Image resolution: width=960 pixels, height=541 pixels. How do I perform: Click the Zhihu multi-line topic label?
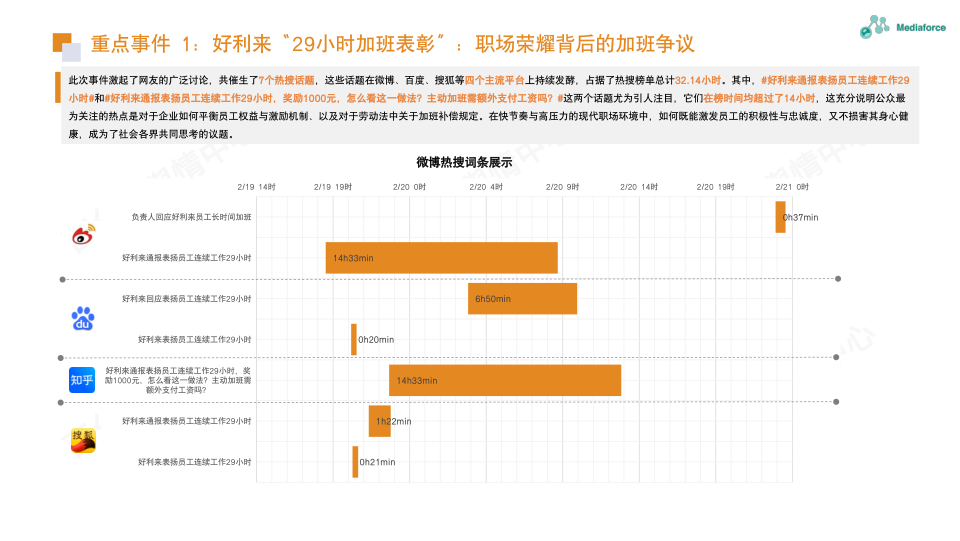[178, 380]
